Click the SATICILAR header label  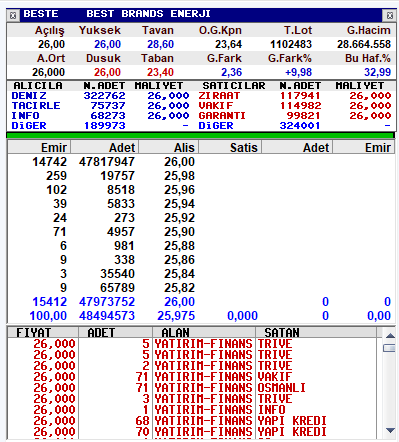tap(234, 86)
